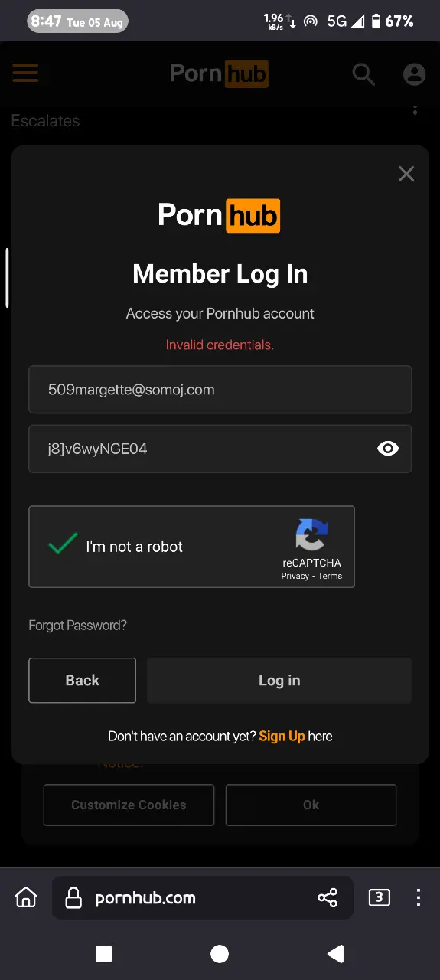440x980 pixels.
Task: Click the Forgot Password link
Action: tap(77, 626)
